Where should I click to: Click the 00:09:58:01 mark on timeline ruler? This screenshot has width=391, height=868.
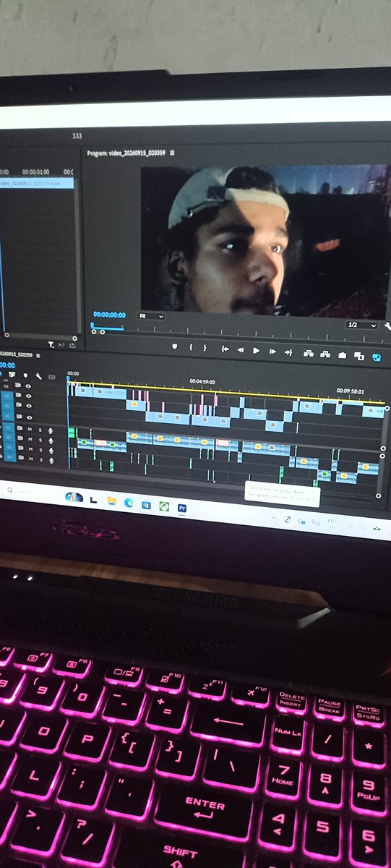[x=350, y=391]
